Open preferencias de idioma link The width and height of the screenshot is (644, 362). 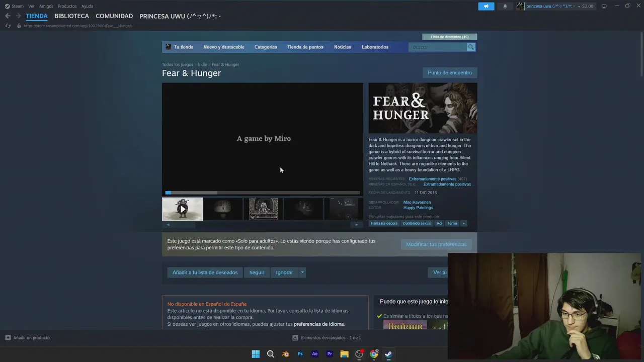[x=319, y=324]
